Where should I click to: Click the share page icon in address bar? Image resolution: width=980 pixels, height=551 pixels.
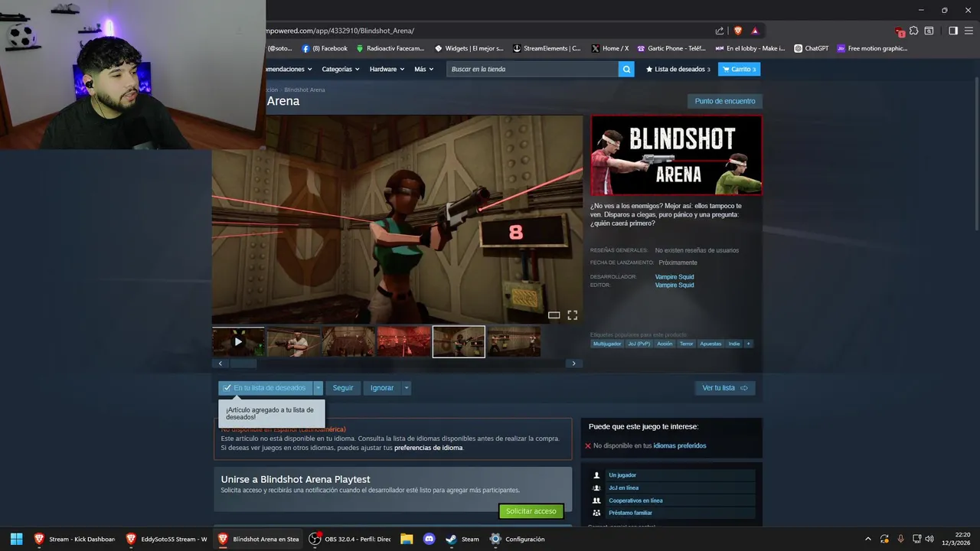[x=720, y=31]
